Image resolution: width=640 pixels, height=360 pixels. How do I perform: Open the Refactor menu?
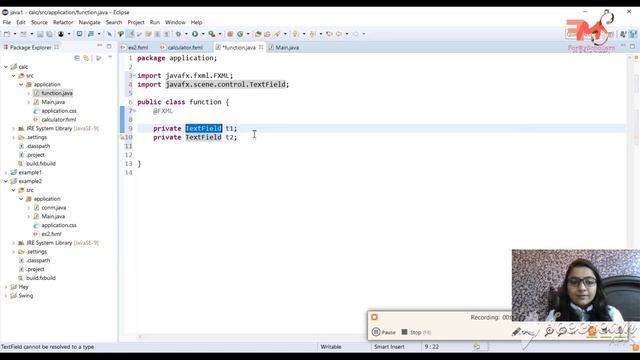[63, 22]
